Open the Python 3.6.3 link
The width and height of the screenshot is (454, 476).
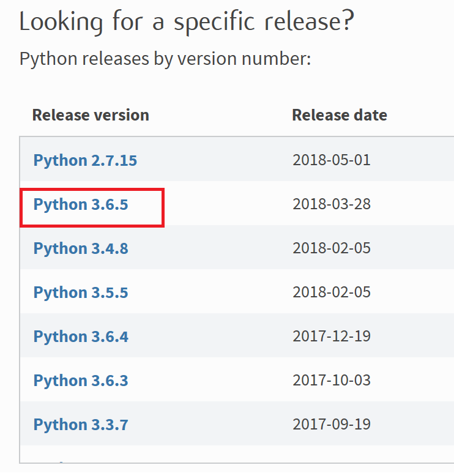pyautogui.click(x=81, y=381)
